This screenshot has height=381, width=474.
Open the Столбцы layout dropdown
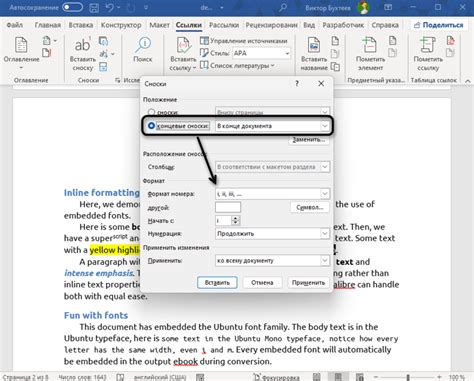(272, 167)
